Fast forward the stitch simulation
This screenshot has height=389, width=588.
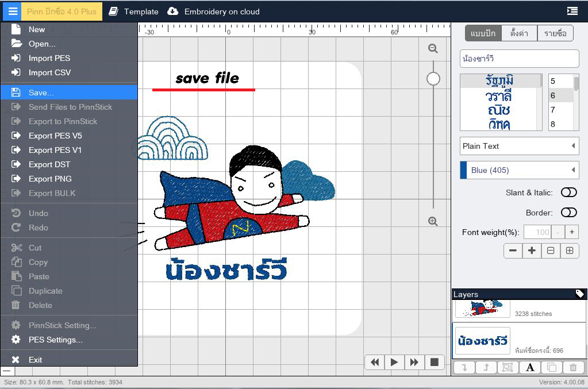click(414, 362)
